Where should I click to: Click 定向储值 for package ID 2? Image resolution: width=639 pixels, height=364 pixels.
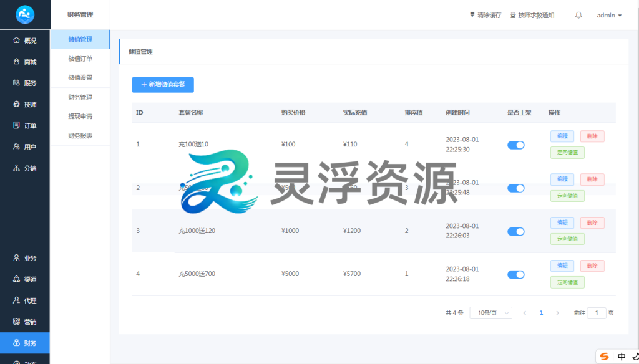(x=567, y=196)
